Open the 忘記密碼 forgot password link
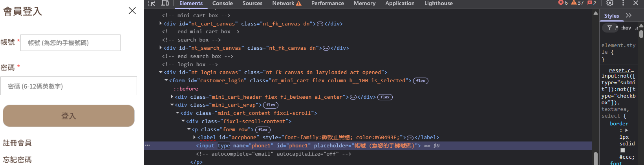The image size is (644, 165). (17, 160)
